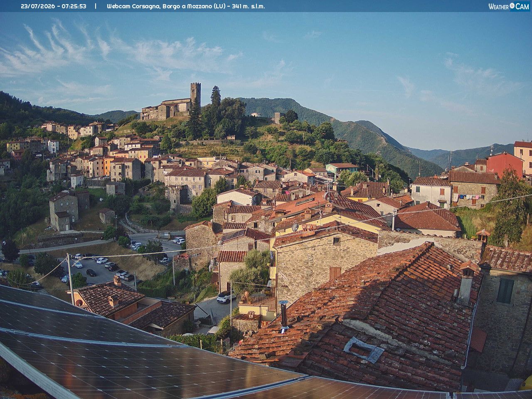
Task: Click the satellite dish on the rooftop
Action: [x=295, y=227]
